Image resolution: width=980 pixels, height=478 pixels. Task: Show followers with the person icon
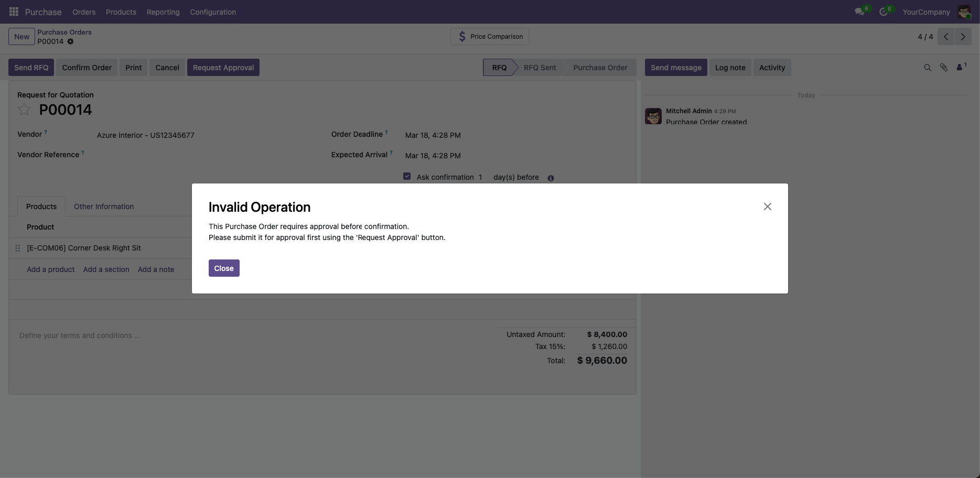click(x=960, y=67)
